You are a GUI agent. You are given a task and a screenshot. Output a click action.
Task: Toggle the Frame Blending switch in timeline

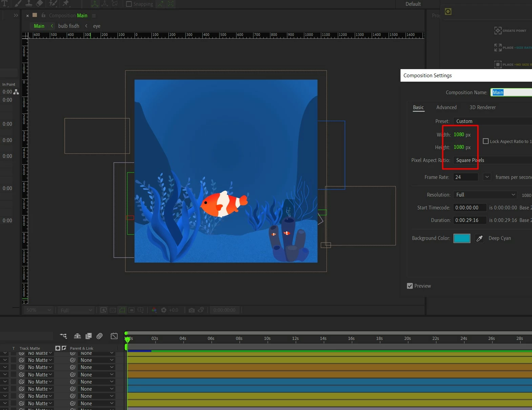(x=88, y=336)
